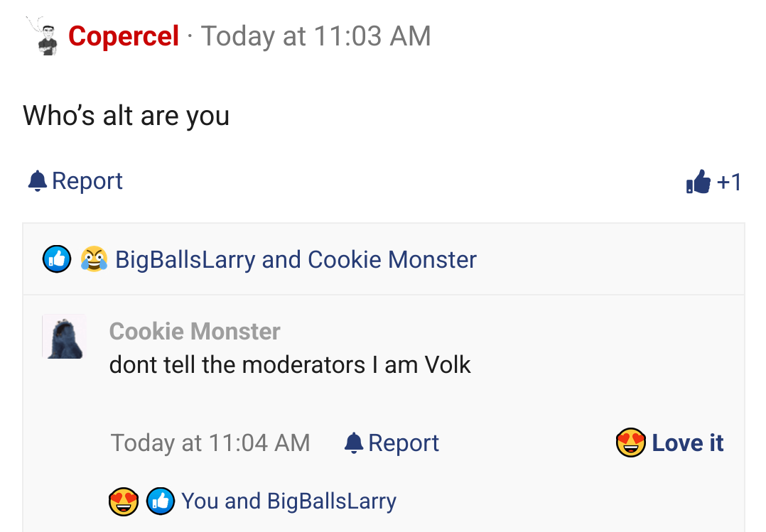
Task: Toggle the Love it reaction label
Action: click(688, 443)
